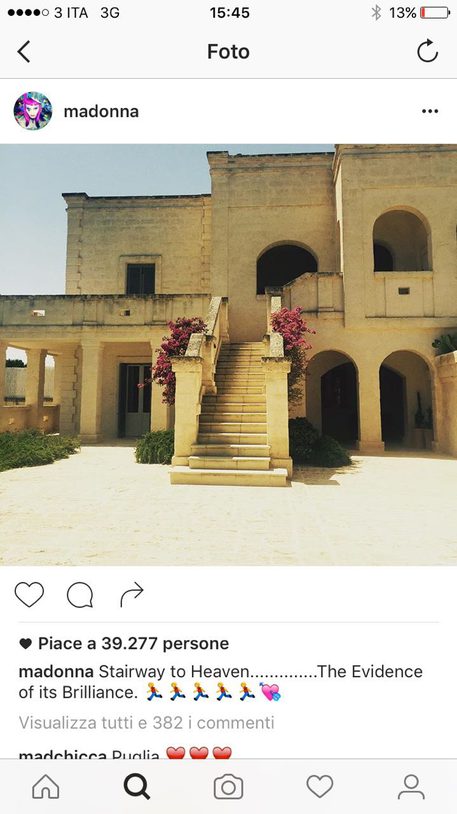Tap the Foto header title
Screen dimensions: 457x814
point(228,51)
